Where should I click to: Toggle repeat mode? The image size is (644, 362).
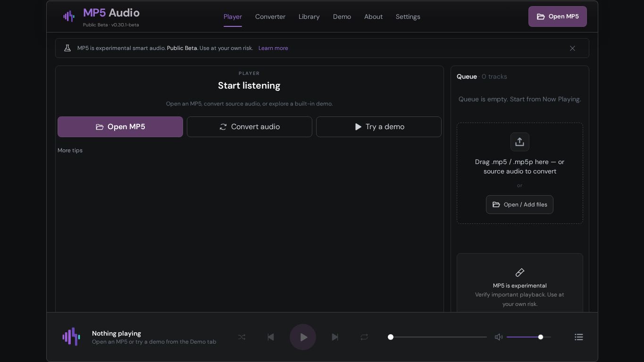point(364,337)
